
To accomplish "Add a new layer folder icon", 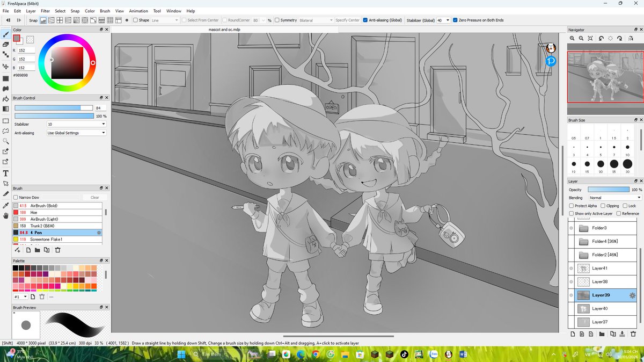I will click(602, 334).
